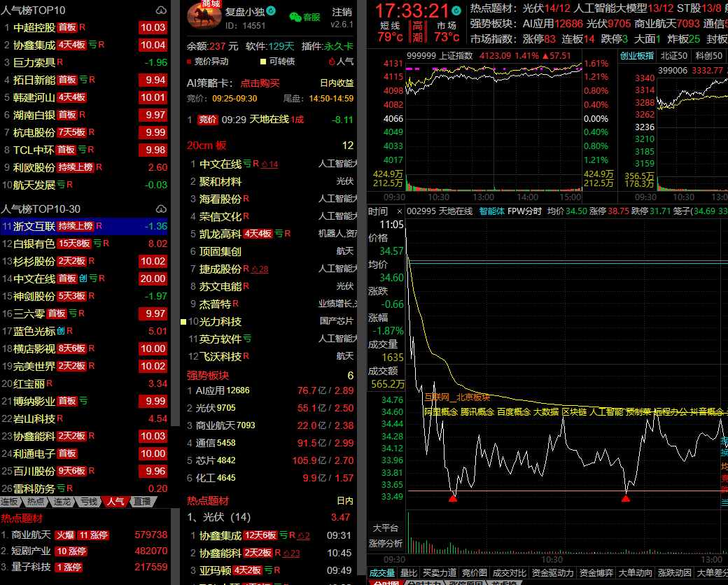728x585 pixels.
Task: Click the cloud download icon beside 人气榜TOP10
Action: (x=161, y=10)
